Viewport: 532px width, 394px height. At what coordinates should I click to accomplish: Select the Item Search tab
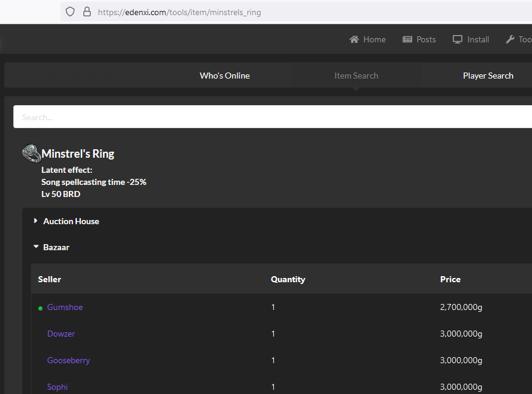click(356, 75)
